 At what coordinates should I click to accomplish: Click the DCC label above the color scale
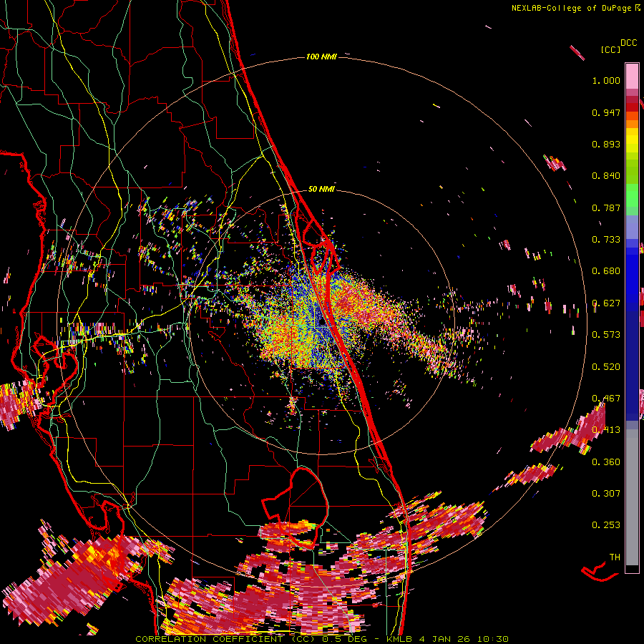(x=628, y=43)
